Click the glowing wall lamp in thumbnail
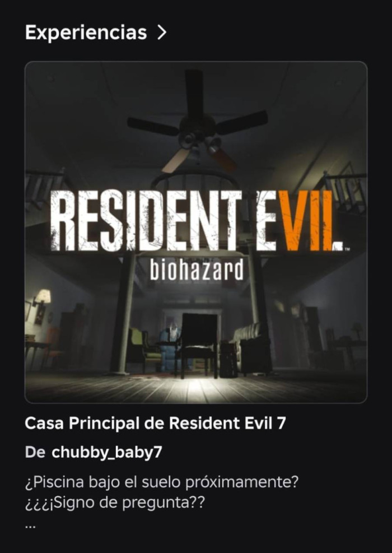 point(43,296)
